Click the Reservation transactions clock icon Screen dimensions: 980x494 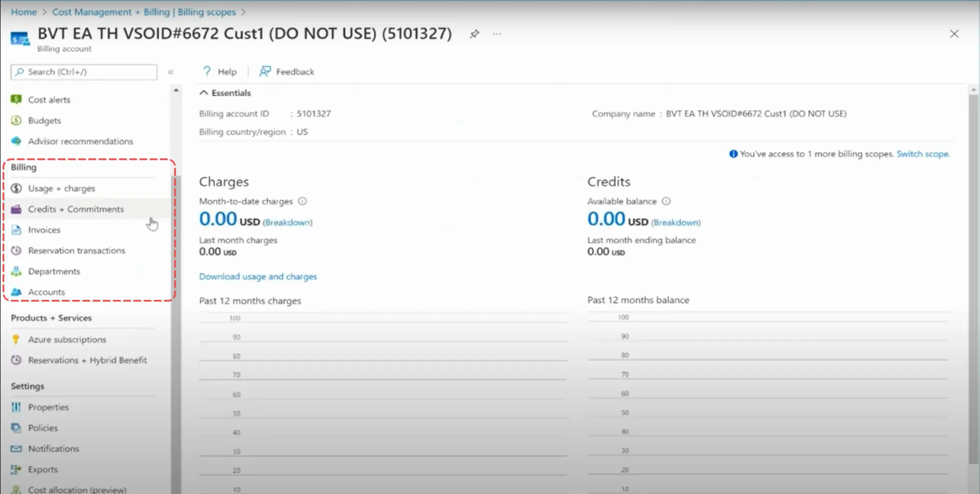point(16,250)
